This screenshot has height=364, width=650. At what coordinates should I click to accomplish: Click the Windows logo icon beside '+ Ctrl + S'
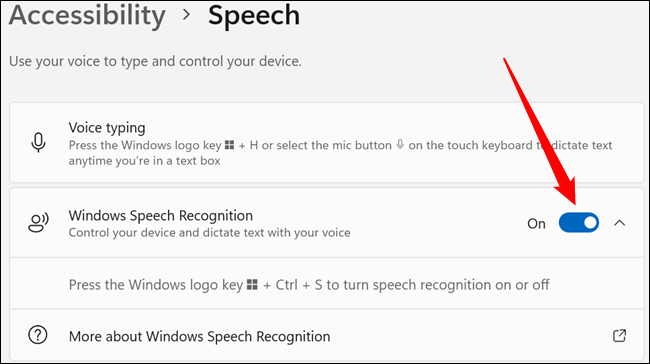tap(252, 285)
